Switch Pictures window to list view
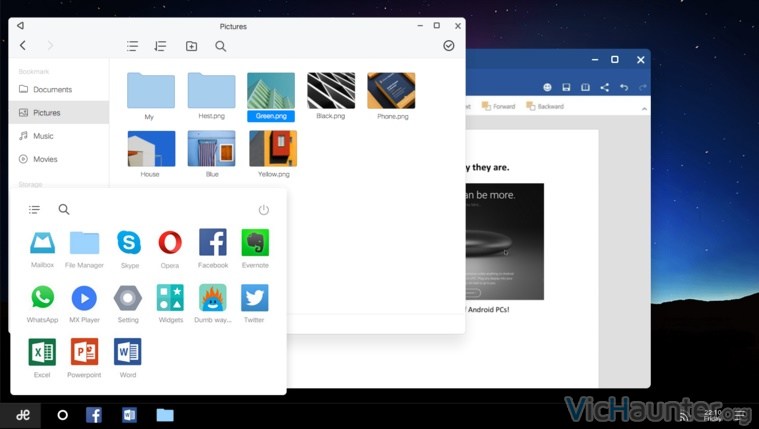The height and width of the screenshot is (429, 759). pos(132,46)
